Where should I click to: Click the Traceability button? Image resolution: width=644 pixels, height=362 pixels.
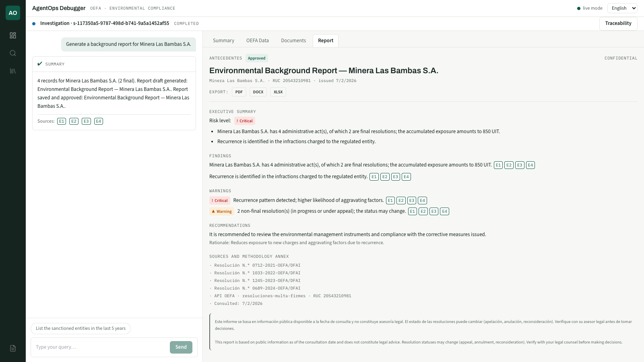618,23
